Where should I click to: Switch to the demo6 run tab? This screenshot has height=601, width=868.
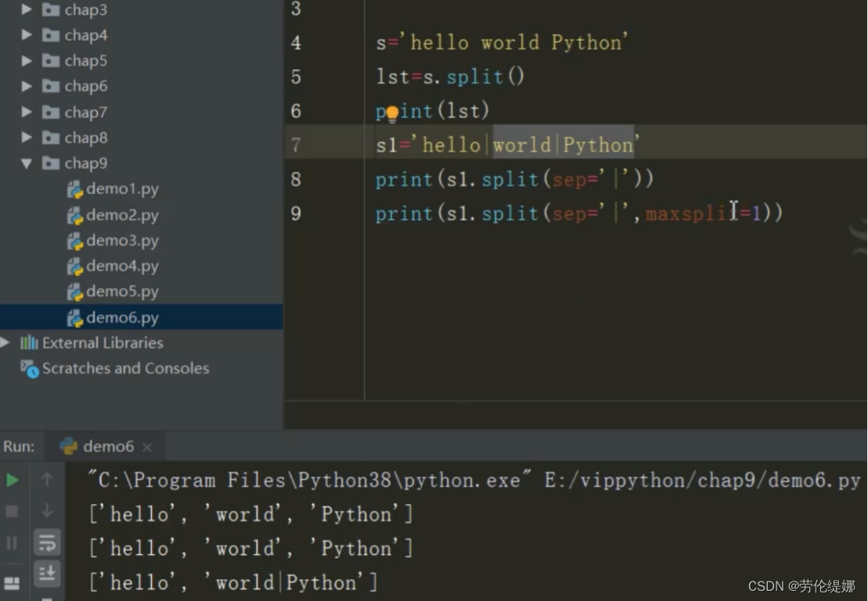[x=105, y=446]
